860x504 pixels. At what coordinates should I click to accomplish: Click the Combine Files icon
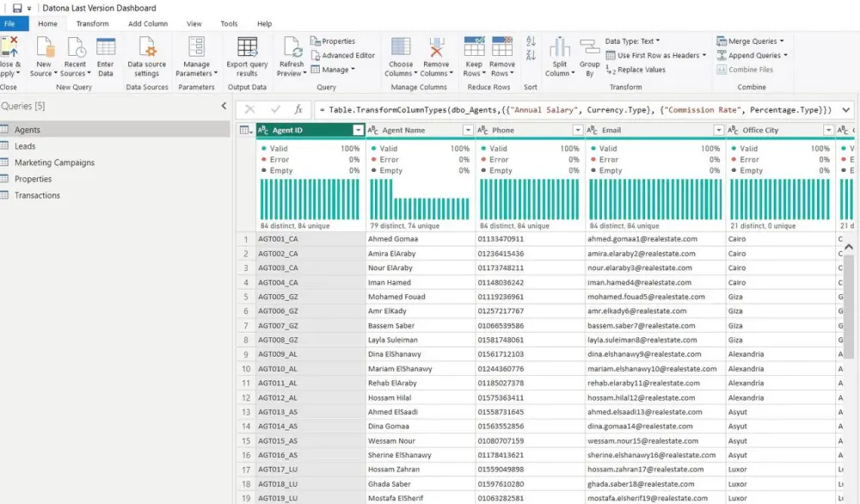pyautogui.click(x=722, y=70)
